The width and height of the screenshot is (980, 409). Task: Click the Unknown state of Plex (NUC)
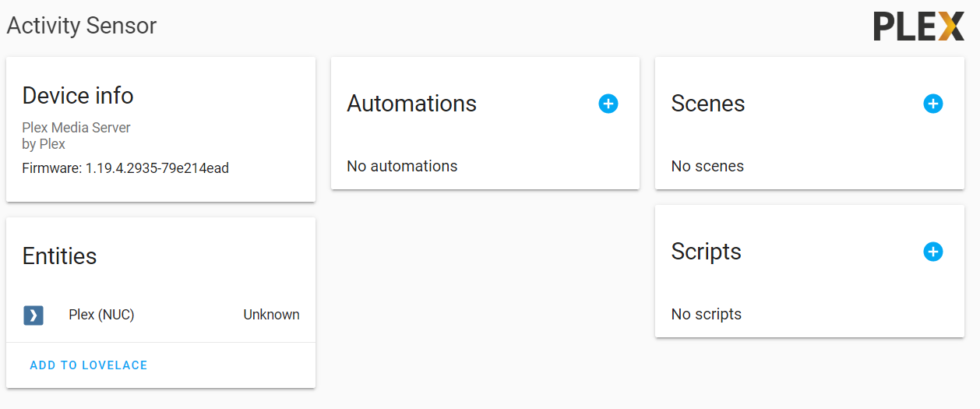point(271,315)
